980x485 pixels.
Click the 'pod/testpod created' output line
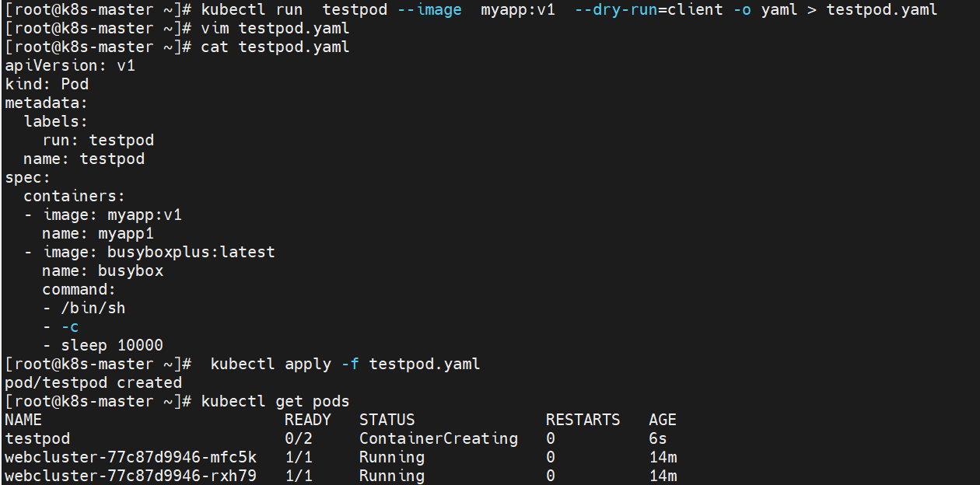[93, 383]
